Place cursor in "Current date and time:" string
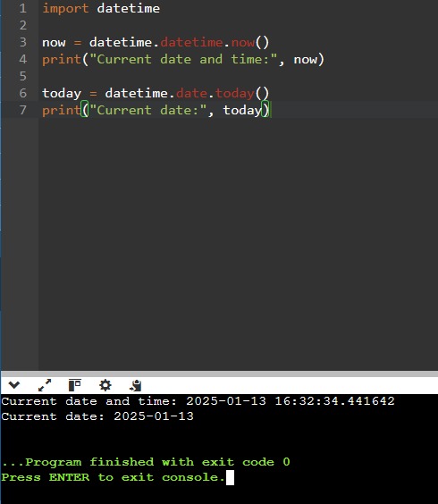The width and height of the screenshot is (438, 504). click(183, 60)
